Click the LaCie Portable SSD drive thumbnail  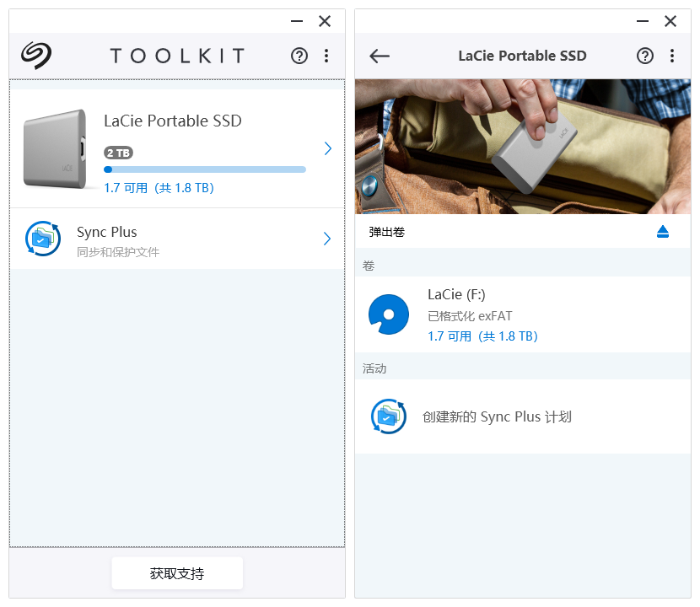[x=55, y=148]
